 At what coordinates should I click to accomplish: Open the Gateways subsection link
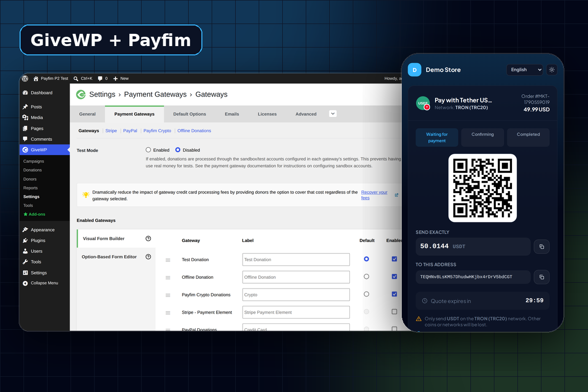click(x=89, y=131)
